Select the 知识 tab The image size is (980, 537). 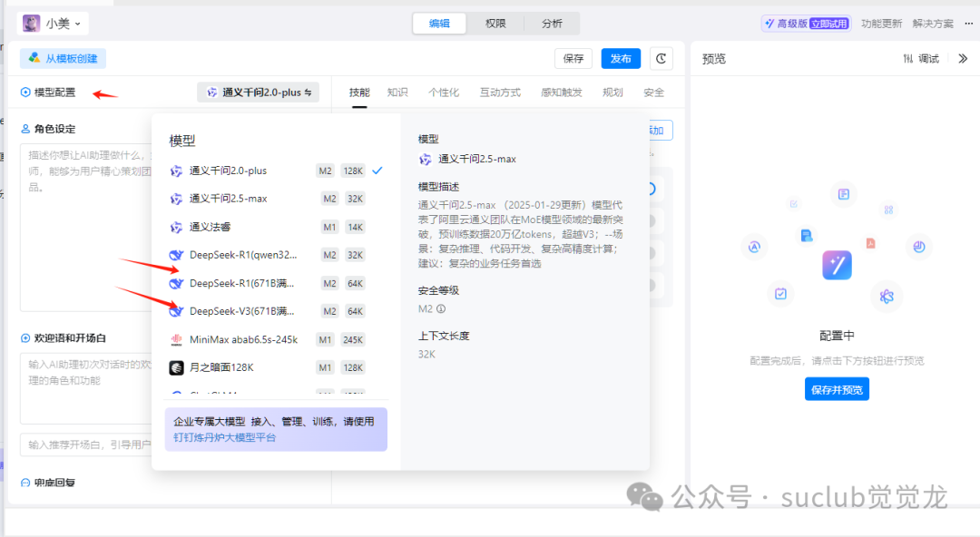(397, 93)
